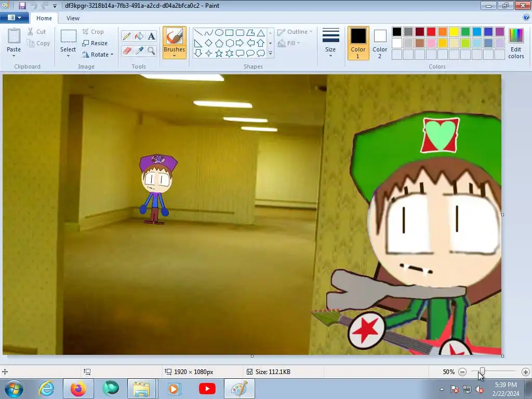Open Paint Help question mark
Image resolution: width=532 pixels, height=399 pixels.
pyautogui.click(x=527, y=18)
